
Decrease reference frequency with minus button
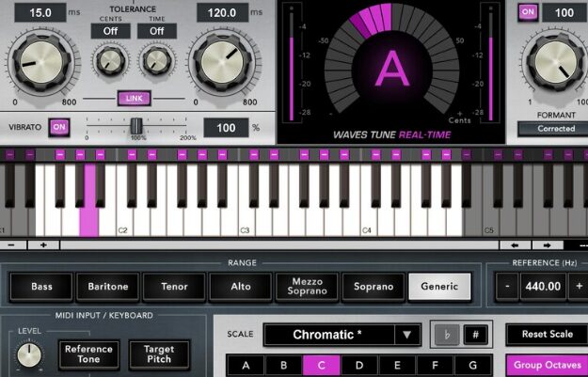507,287
